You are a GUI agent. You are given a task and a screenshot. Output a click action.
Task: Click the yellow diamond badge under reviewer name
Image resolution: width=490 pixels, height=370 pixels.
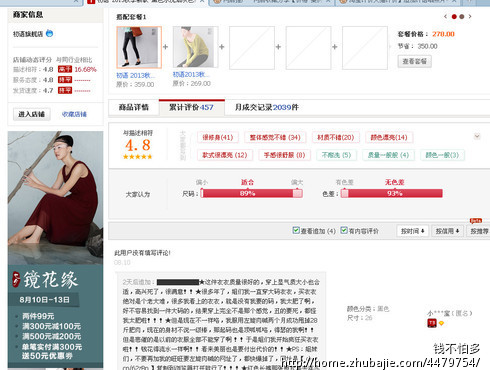441,323
